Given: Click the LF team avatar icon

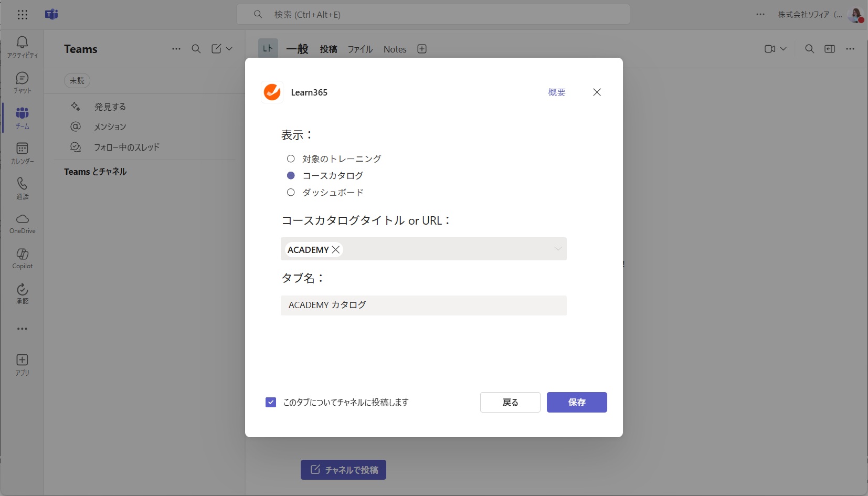Looking at the screenshot, I should tap(268, 48).
